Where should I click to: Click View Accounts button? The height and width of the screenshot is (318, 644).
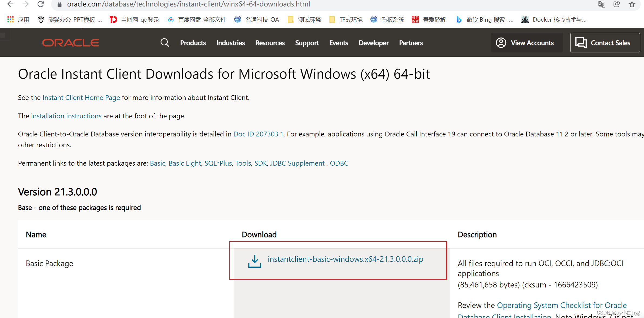click(x=527, y=43)
